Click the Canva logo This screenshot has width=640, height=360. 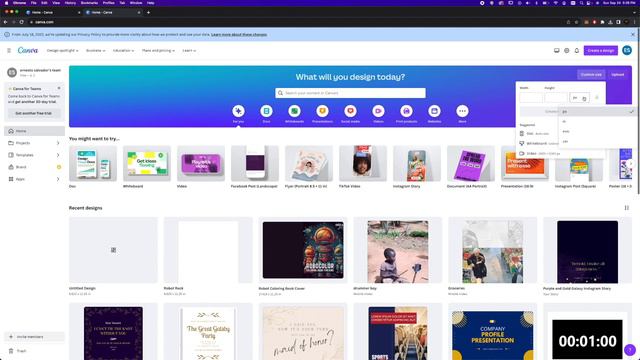click(x=28, y=50)
